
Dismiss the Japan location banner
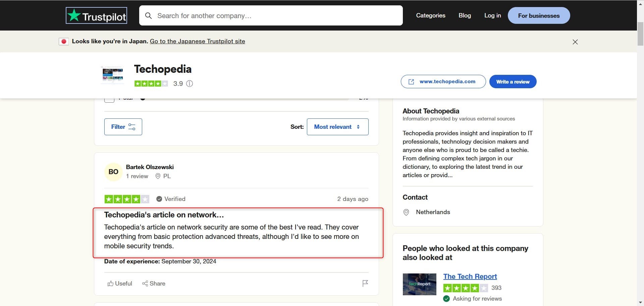(x=575, y=42)
